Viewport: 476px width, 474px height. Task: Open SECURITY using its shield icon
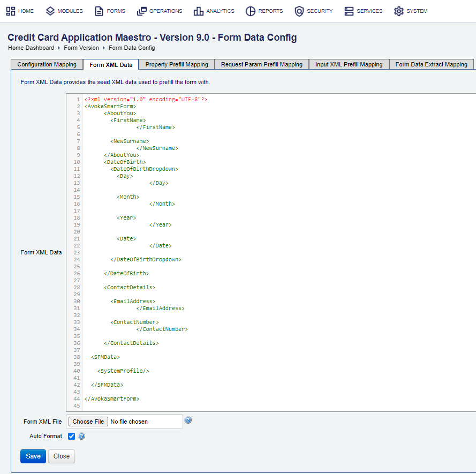click(299, 11)
